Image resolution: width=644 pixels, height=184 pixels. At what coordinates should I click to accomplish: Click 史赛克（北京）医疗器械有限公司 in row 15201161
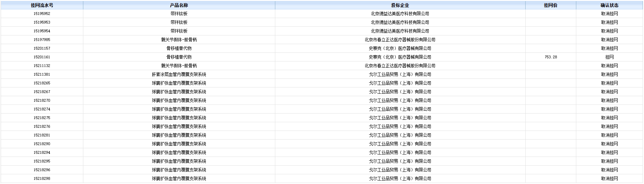pos(400,57)
